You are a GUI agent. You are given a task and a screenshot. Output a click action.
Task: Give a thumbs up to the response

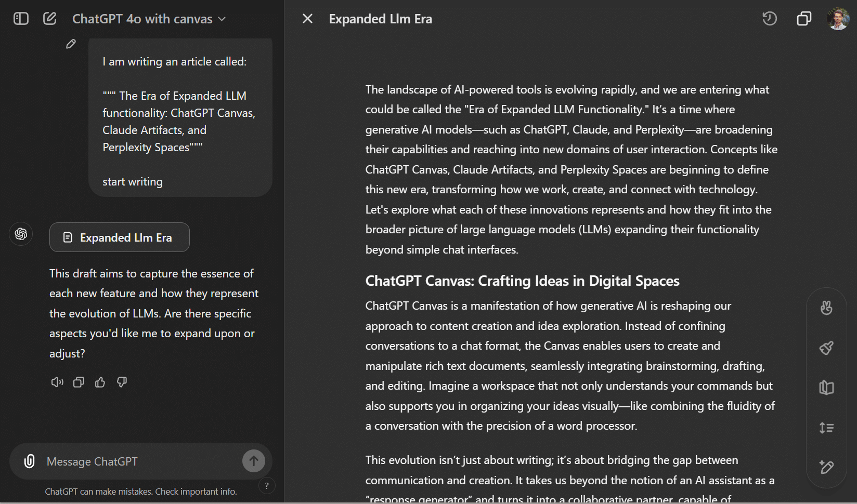tap(100, 382)
